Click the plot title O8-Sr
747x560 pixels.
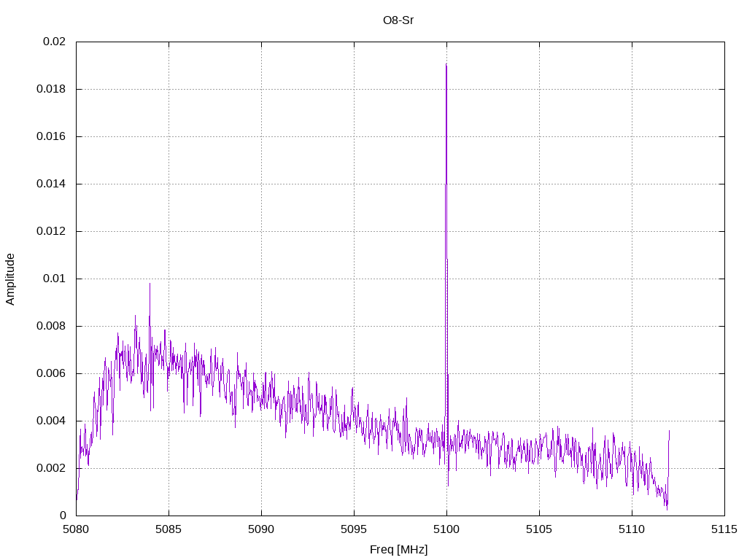tap(398, 20)
